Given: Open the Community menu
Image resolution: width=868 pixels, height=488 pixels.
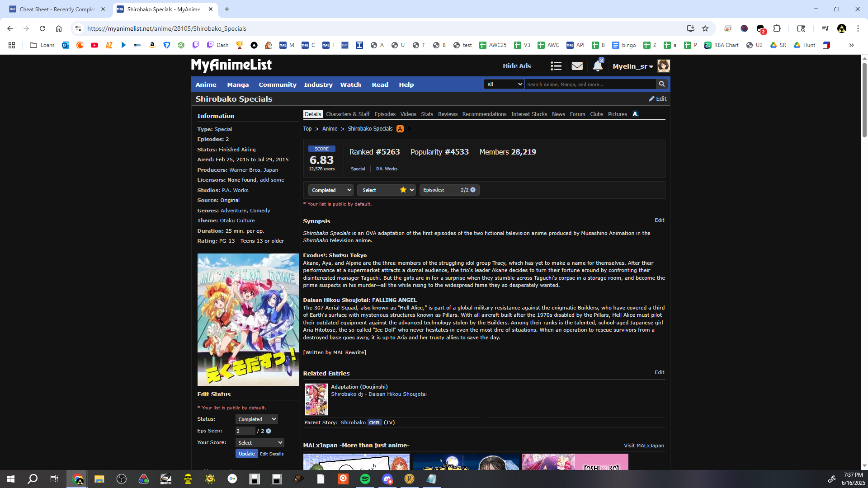Looking at the screenshot, I should click(x=277, y=84).
